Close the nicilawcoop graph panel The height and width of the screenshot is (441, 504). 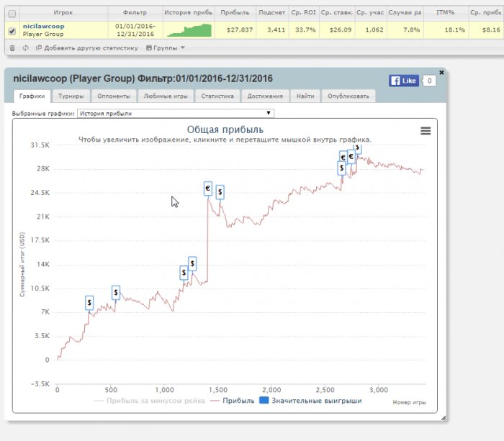[441, 73]
